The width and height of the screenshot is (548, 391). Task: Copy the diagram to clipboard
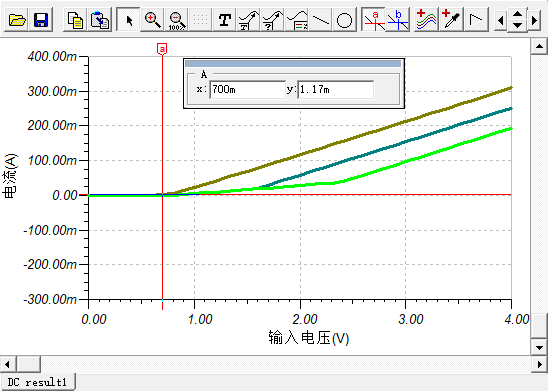click(x=75, y=20)
